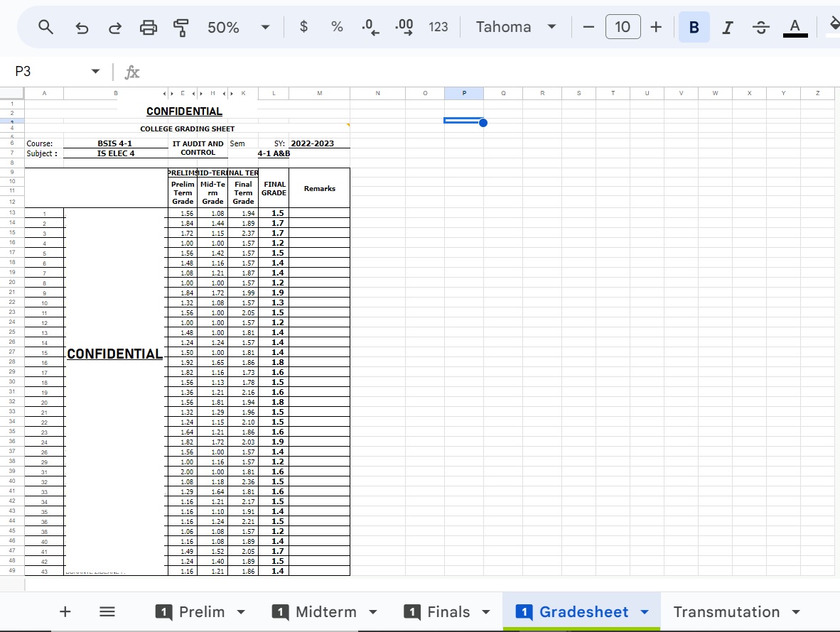This screenshot has width=840, height=632.
Task: Select the Gradesheet sheet tab
Action: pos(583,611)
